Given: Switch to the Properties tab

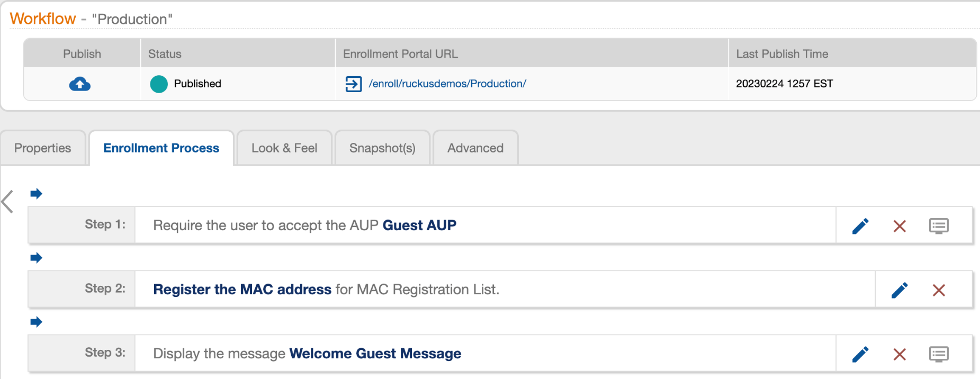Looking at the screenshot, I should tap(43, 148).
